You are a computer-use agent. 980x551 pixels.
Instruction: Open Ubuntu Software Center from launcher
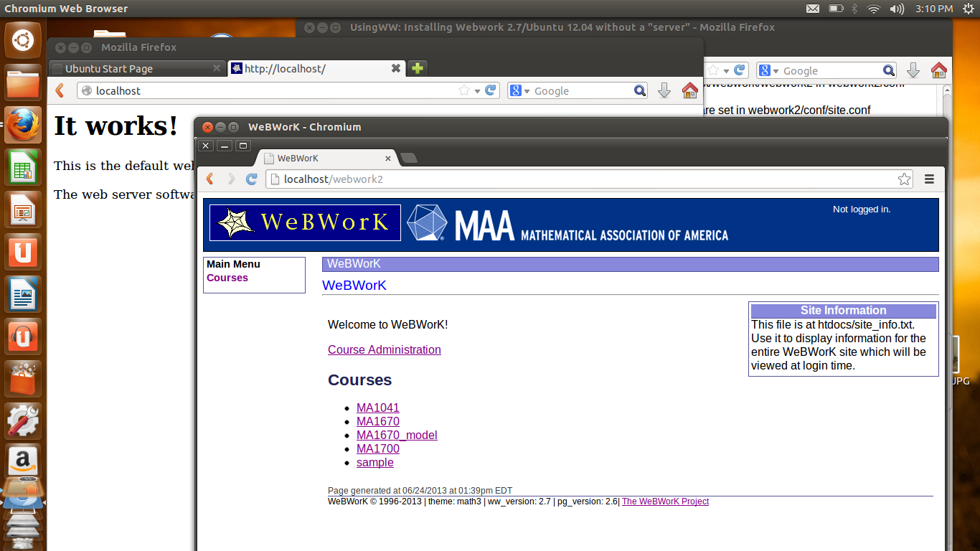click(23, 379)
